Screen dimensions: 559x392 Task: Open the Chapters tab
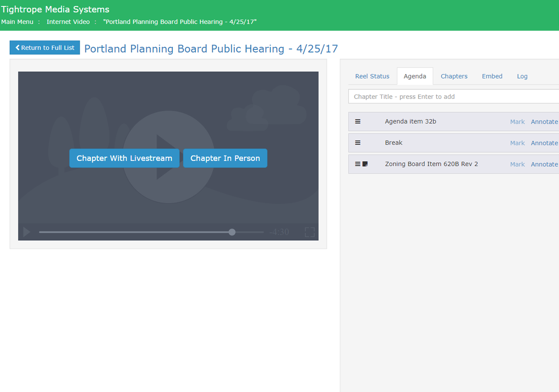click(454, 76)
